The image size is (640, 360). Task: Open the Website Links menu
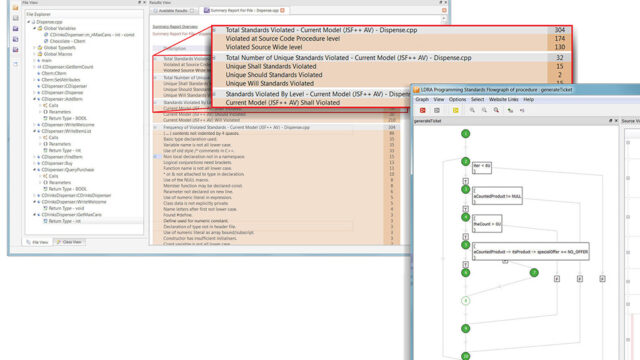coord(504,100)
